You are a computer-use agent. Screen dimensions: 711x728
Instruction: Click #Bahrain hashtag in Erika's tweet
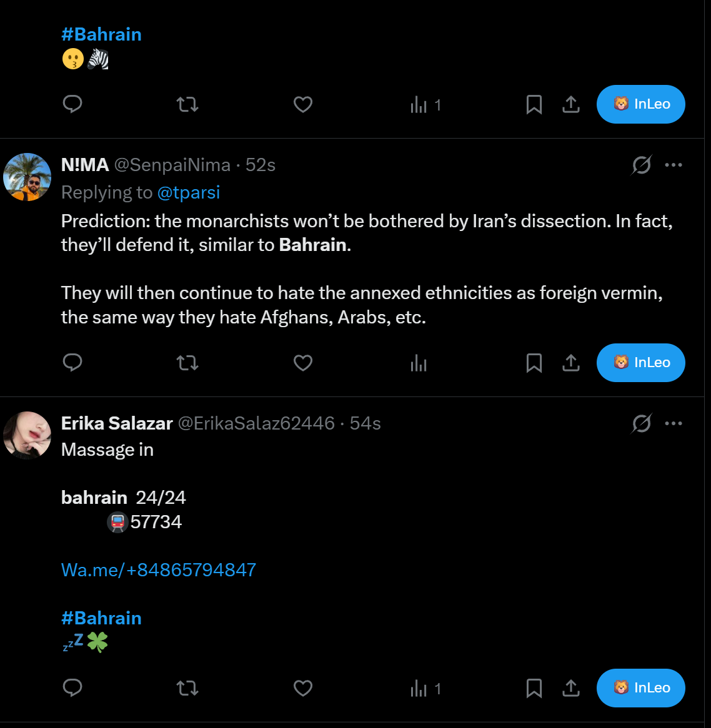(101, 618)
